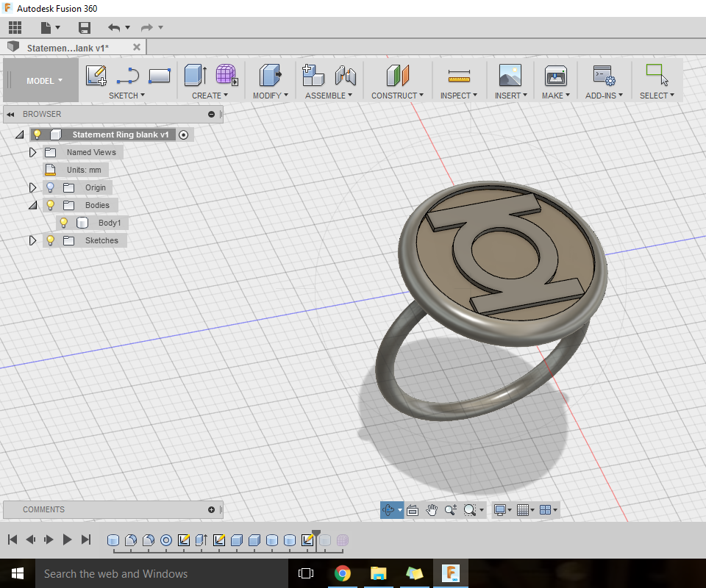706x588 pixels.
Task: Step back one timeline feature
Action: (x=31, y=539)
